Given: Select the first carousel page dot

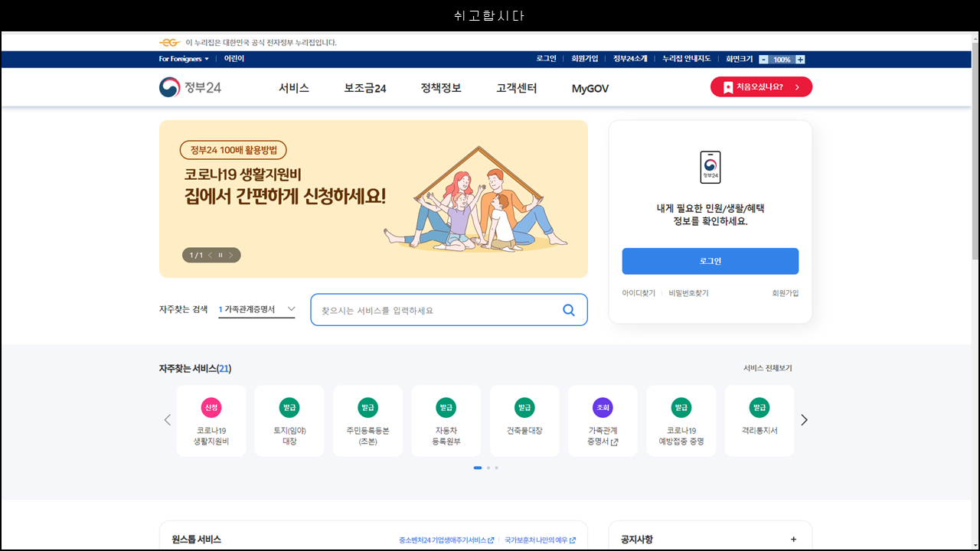Looking at the screenshot, I should tap(478, 468).
